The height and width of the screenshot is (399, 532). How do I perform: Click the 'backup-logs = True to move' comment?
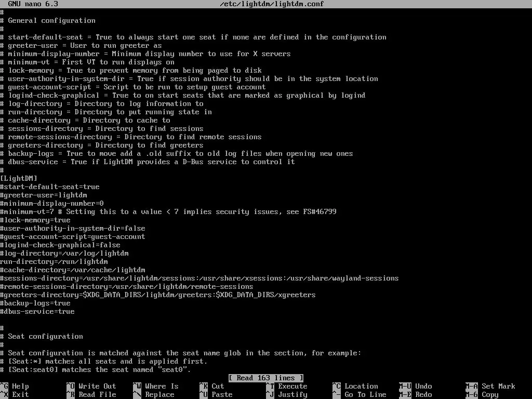[x=177, y=154]
